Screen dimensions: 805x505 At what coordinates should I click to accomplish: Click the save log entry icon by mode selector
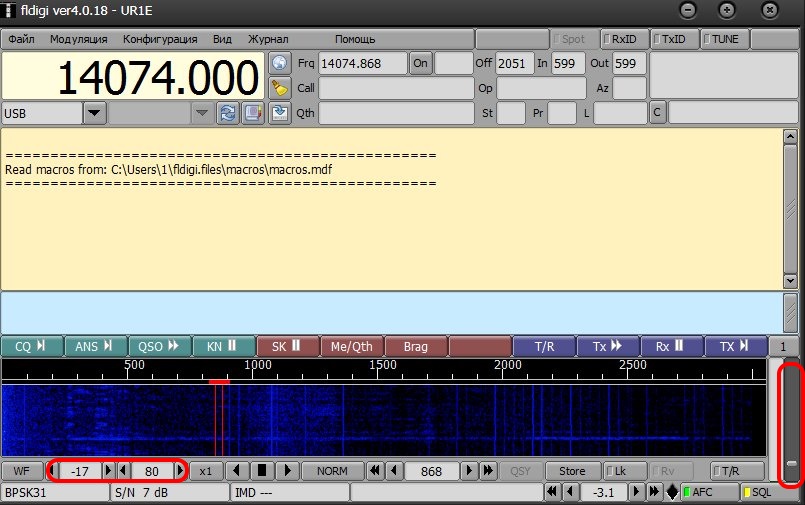coord(280,113)
